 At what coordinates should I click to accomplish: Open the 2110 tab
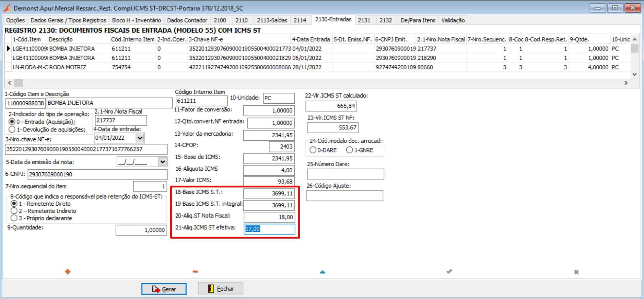coord(242,20)
